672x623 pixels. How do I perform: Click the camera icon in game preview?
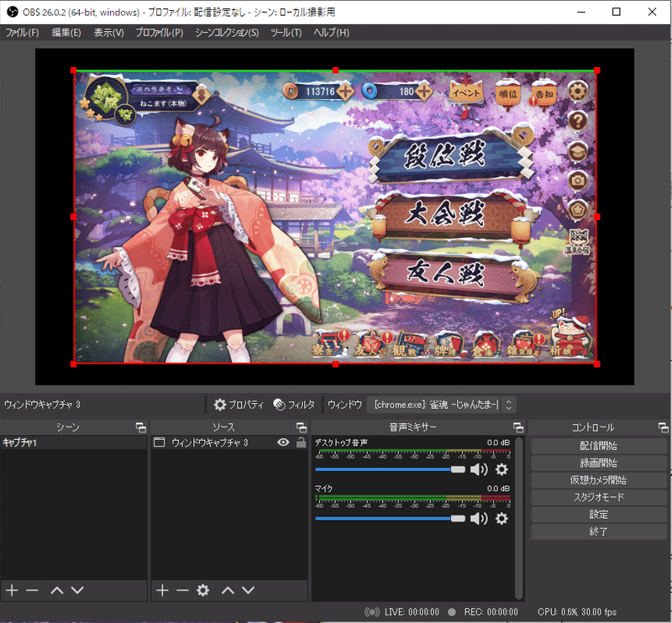(x=577, y=181)
